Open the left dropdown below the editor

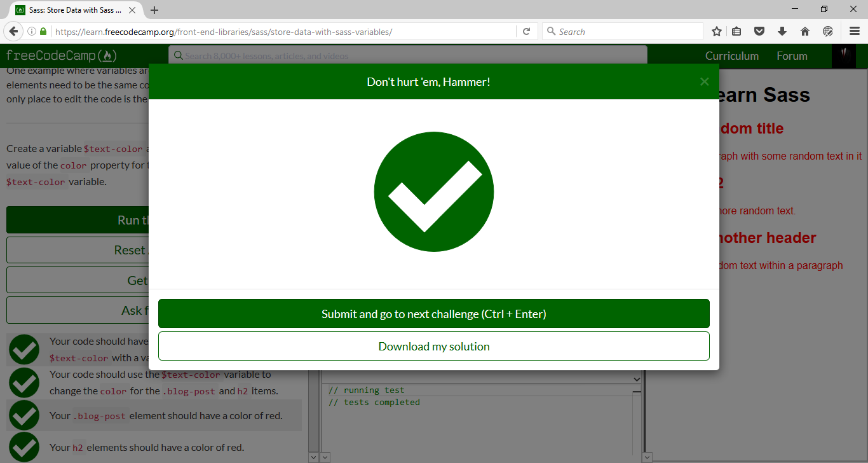pyautogui.click(x=313, y=457)
